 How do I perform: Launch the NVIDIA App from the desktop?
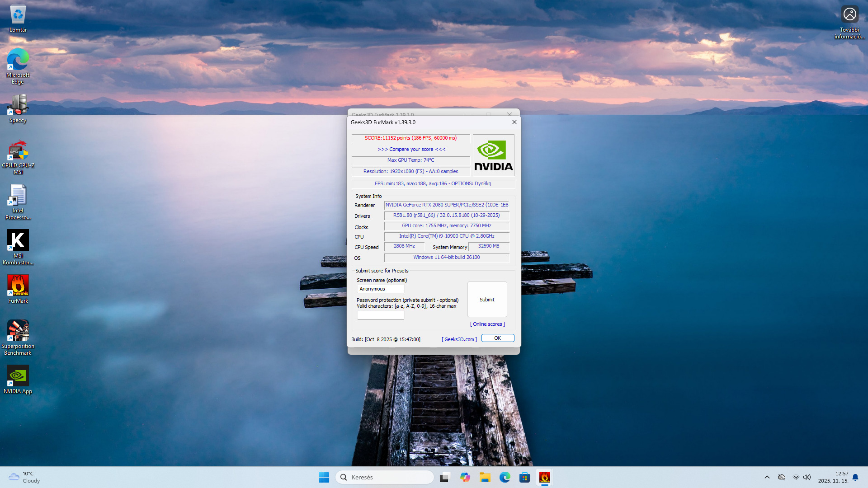point(18,375)
